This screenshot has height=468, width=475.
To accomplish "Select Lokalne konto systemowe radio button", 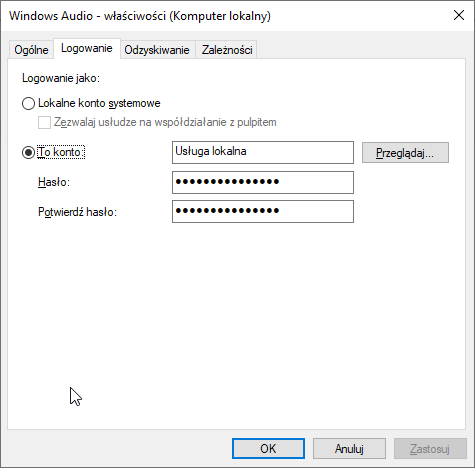I will click(28, 103).
